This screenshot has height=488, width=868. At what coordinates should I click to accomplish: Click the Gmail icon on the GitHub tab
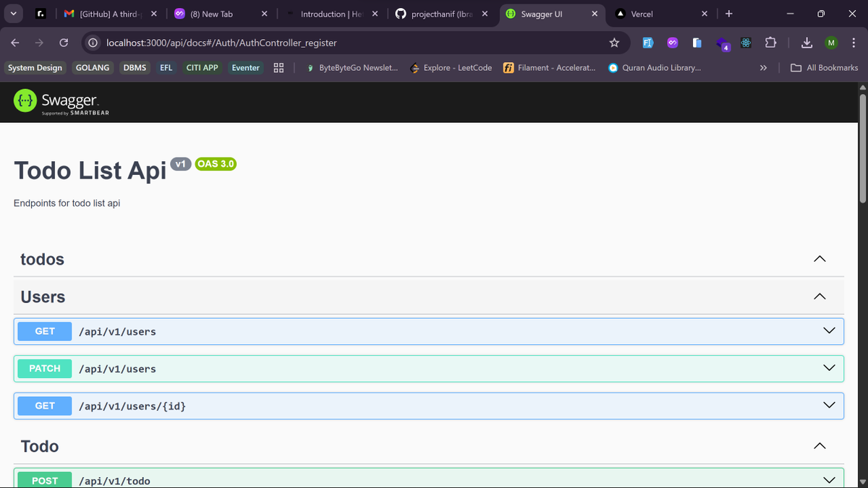click(x=68, y=13)
